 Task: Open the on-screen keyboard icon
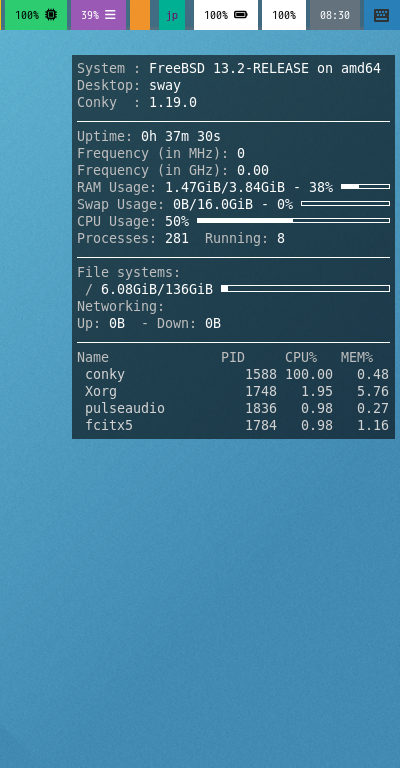pos(381,15)
